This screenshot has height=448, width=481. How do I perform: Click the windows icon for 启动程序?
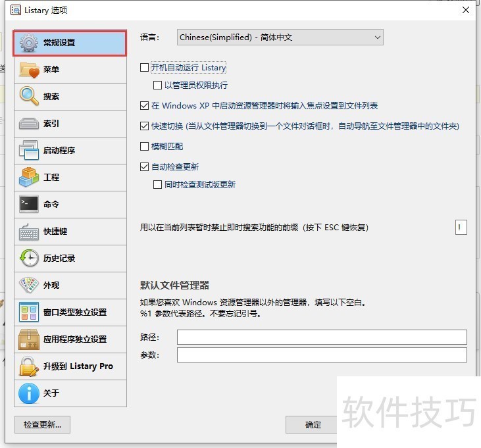(29, 150)
